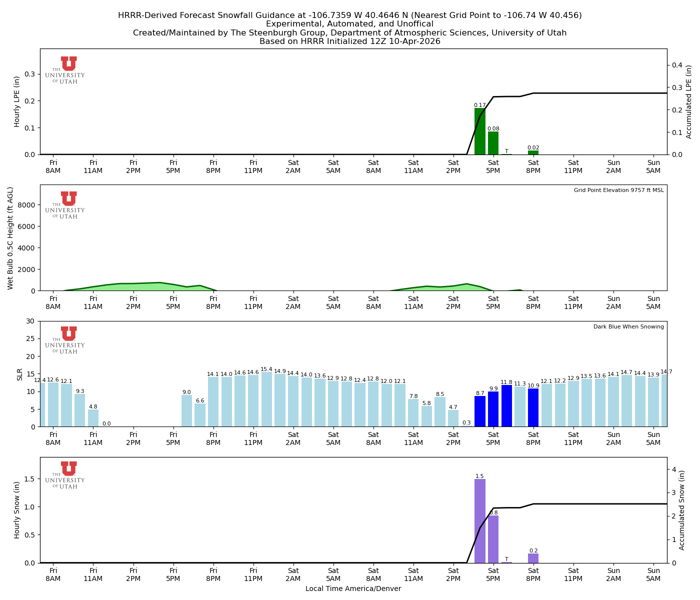Image resolution: width=700 pixels, height=600 pixels.
Task: Expand the 'Grid Point Elevation 9757 ft MSL' label
Action: point(620,190)
